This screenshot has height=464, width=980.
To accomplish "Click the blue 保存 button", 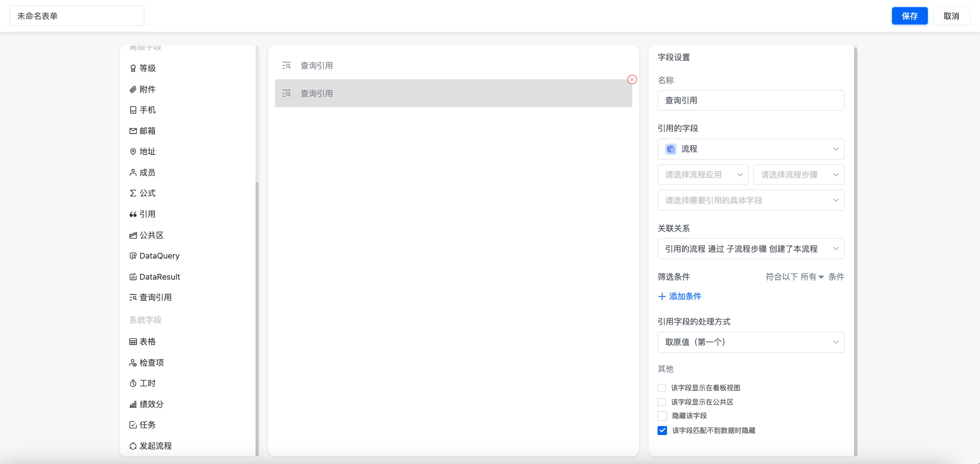I will click(909, 16).
